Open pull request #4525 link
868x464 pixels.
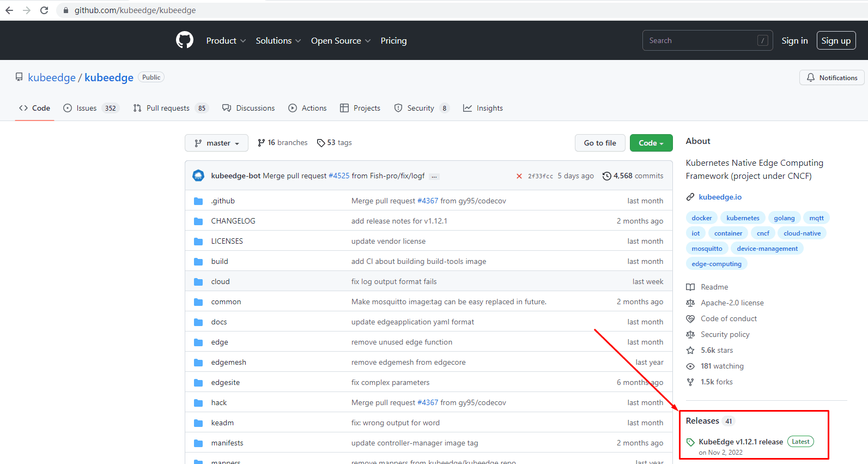coord(339,176)
